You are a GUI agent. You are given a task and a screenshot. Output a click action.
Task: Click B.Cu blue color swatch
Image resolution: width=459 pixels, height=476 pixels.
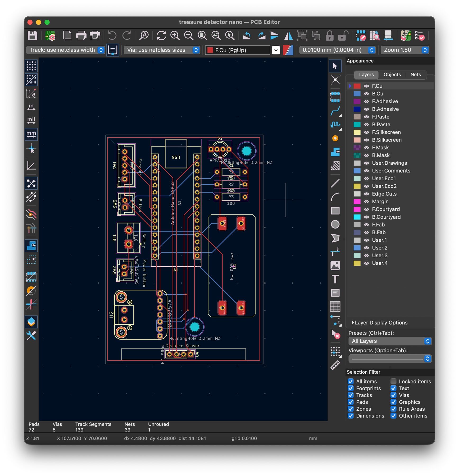[x=357, y=94]
